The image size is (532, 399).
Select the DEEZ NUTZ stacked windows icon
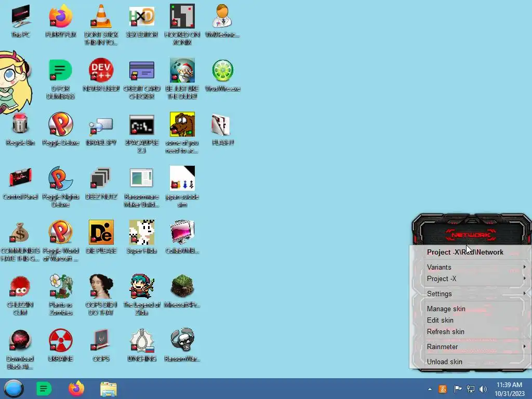pos(101,183)
